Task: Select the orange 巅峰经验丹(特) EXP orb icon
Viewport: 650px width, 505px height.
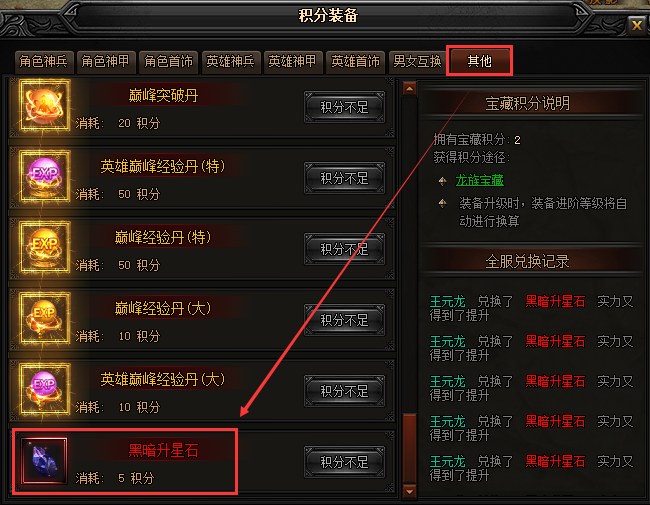Action: click(44, 247)
